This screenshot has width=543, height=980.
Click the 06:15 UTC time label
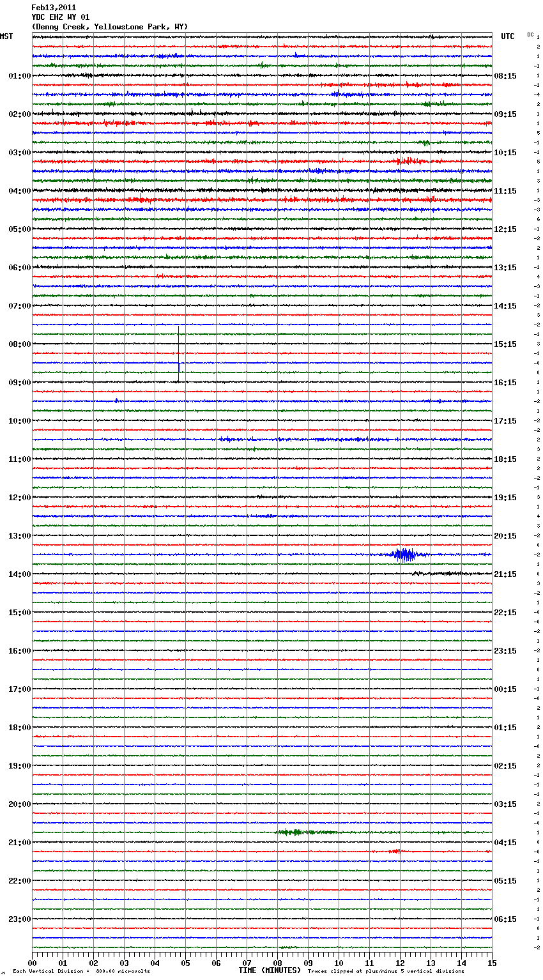tap(505, 919)
